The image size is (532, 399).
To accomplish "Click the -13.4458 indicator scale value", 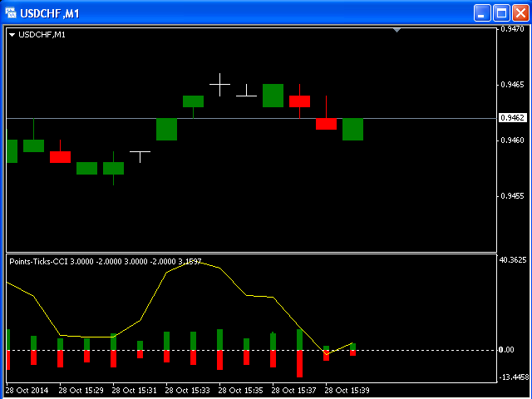I will click(x=513, y=377).
